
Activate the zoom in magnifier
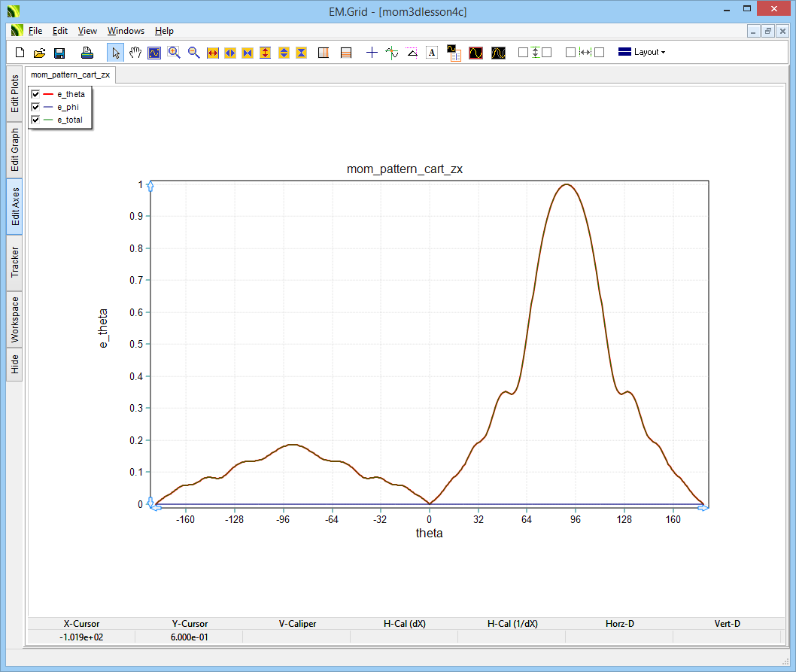pos(174,53)
